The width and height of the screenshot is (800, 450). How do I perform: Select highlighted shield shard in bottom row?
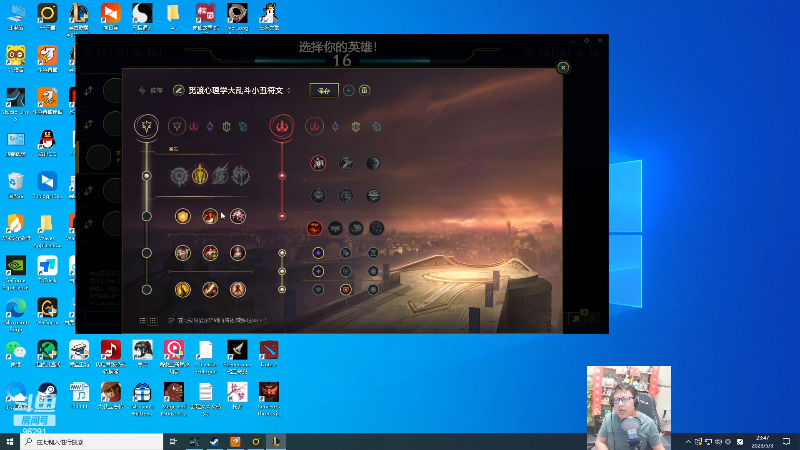(x=346, y=290)
